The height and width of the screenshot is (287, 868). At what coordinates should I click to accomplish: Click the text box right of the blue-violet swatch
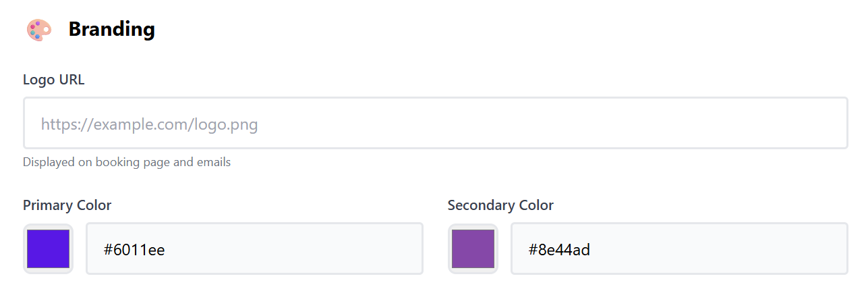point(254,249)
